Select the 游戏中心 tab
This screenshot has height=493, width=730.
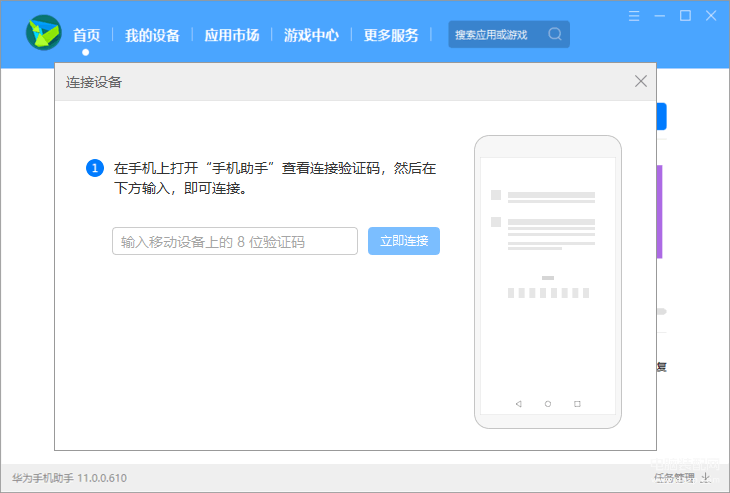pos(311,35)
